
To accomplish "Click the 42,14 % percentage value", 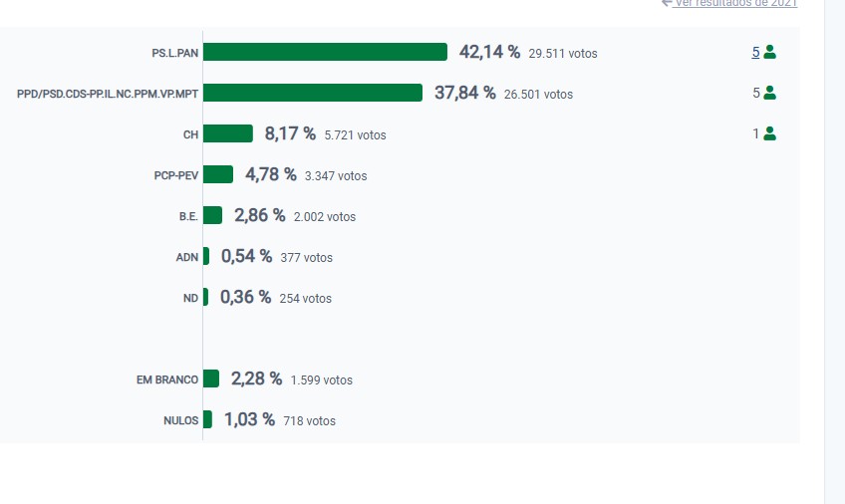I will [489, 52].
